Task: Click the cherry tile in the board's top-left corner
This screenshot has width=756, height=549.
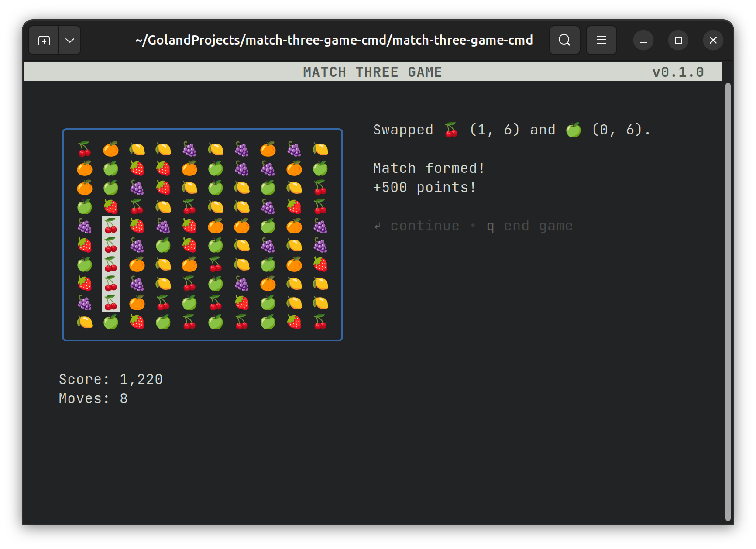Action: pyautogui.click(x=84, y=149)
